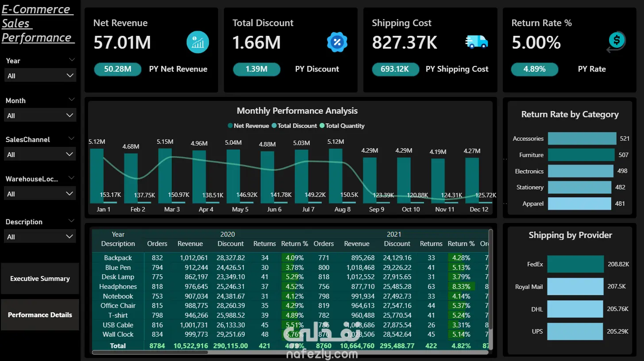Select the Total Quantity legend marker

[x=322, y=126]
